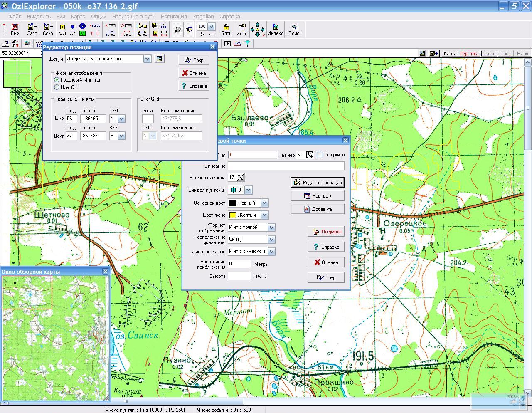Close the Окно обзорной карты window
Screen dimensions: 532x413
105,271
